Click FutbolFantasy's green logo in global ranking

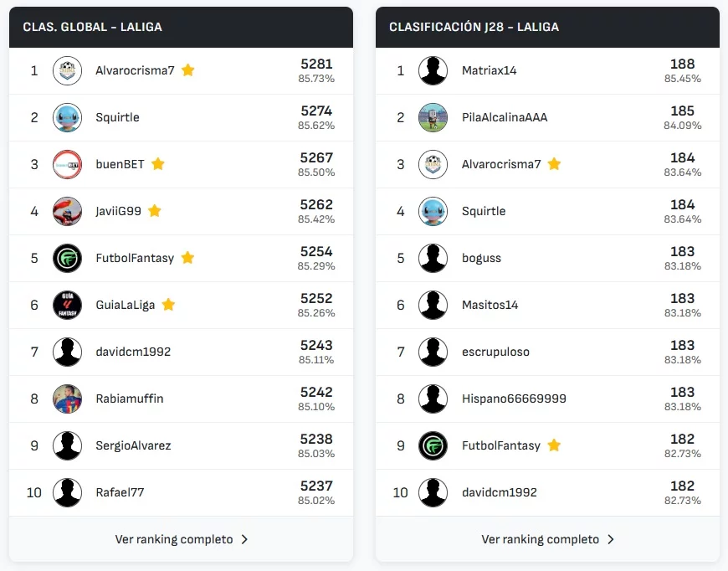pyautogui.click(x=67, y=258)
